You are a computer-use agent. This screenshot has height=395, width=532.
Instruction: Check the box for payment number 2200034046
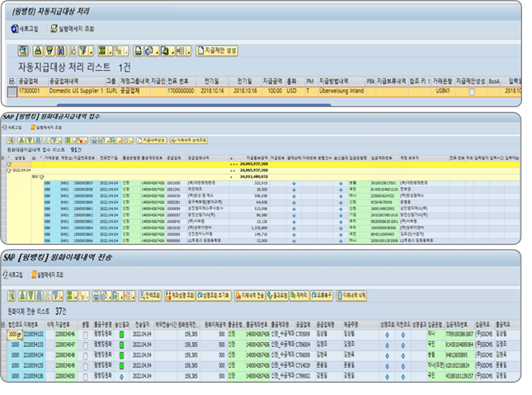pos(86,336)
